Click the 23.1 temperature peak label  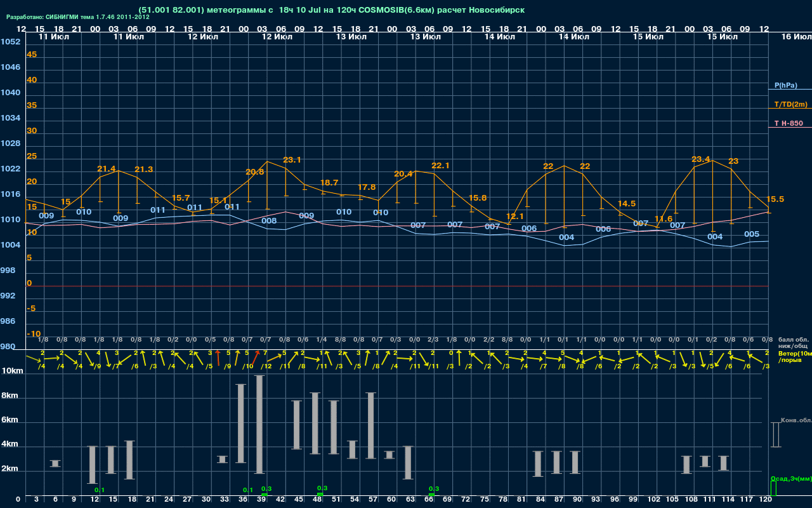click(292, 160)
